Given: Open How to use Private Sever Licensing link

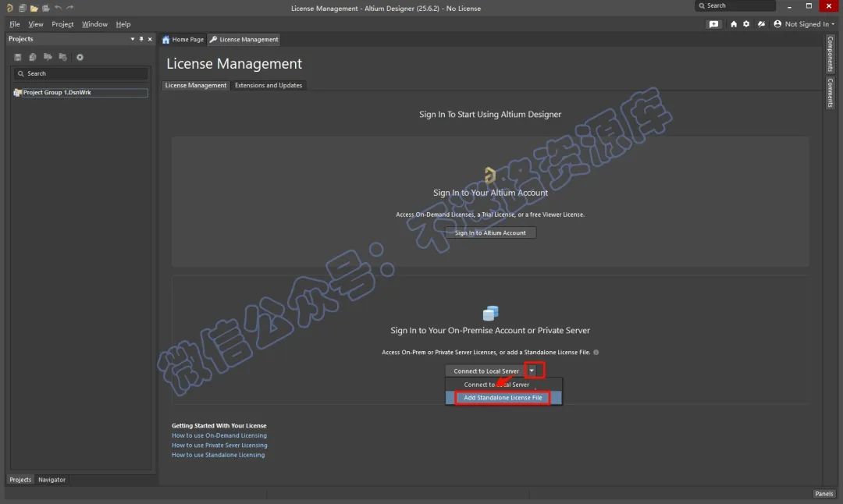Looking at the screenshot, I should coord(219,445).
